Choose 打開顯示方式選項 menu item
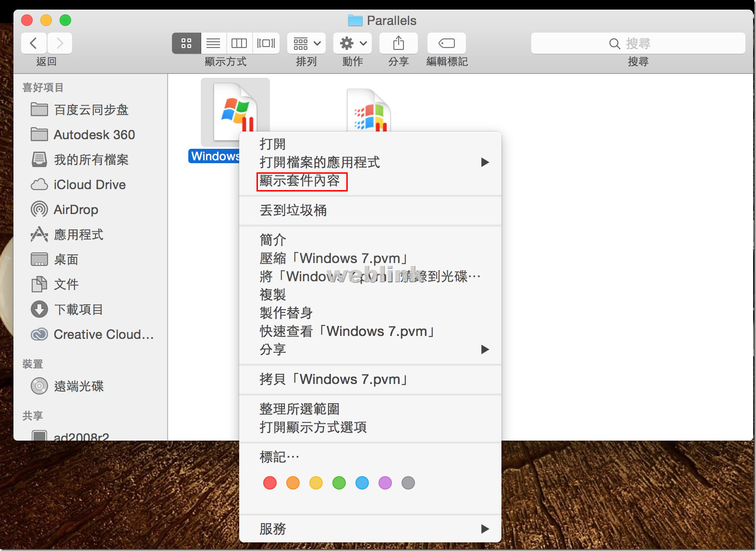 coord(370,427)
